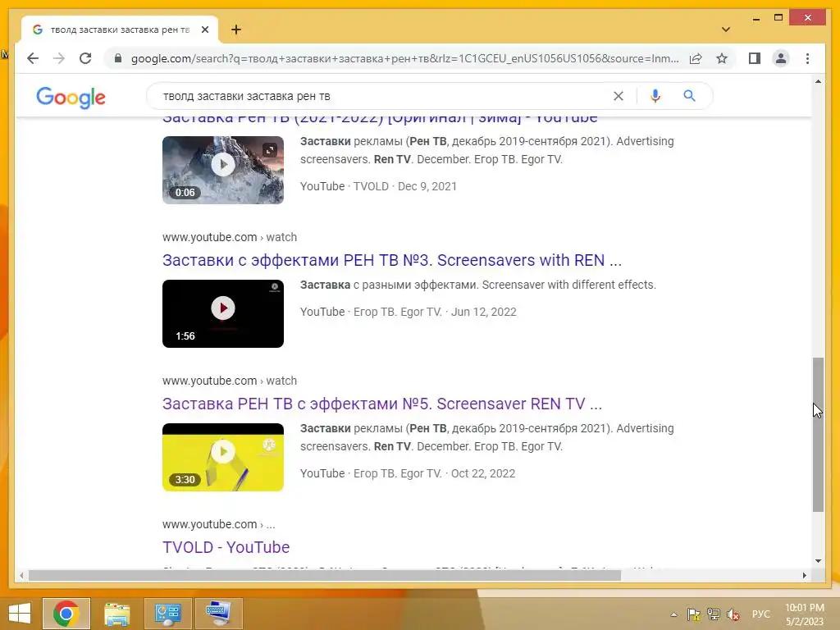Open the TVOLD - YouTube result
The image size is (840, 630).
tap(226, 547)
